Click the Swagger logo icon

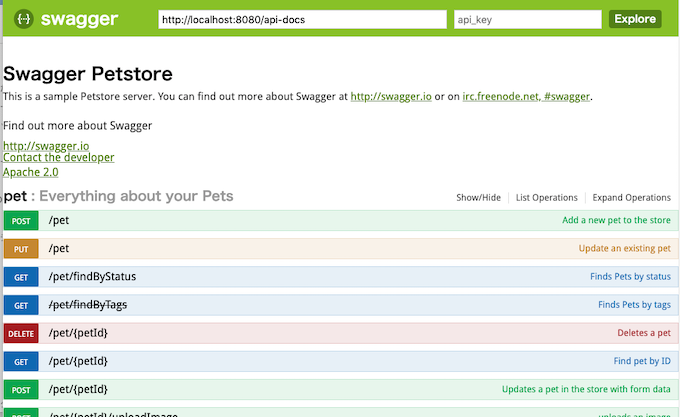(23, 19)
